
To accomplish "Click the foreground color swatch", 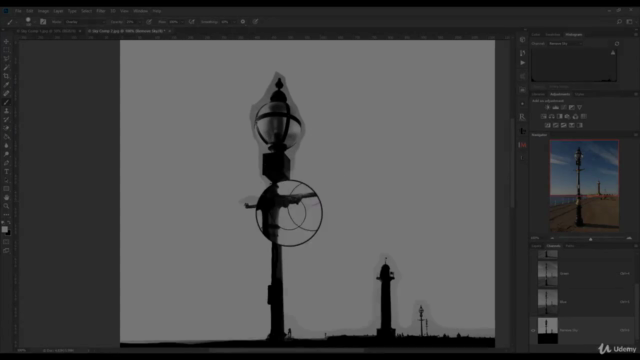I will pyautogui.click(x=4, y=229).
